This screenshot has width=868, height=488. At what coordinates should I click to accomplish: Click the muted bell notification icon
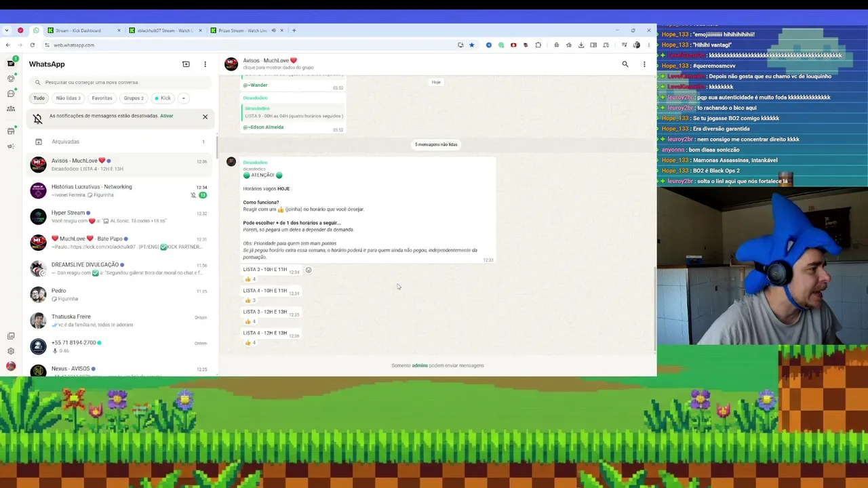click(38, 119)
